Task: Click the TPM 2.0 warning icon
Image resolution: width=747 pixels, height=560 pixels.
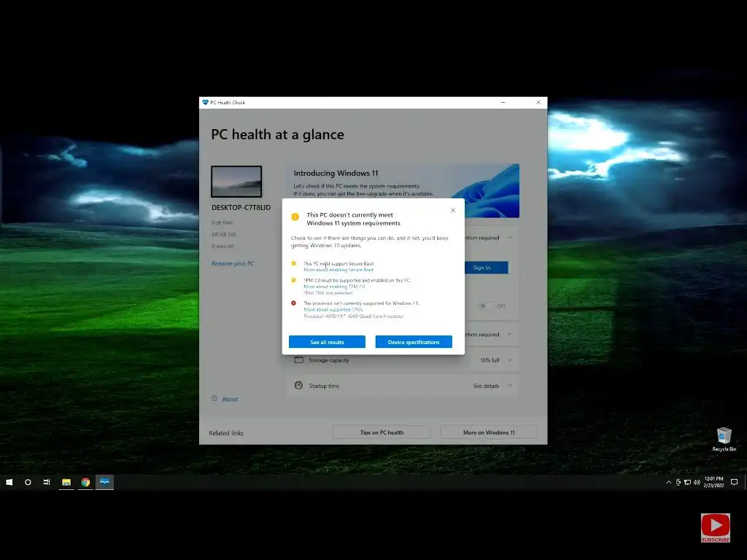Action: (x=293, y=280)
